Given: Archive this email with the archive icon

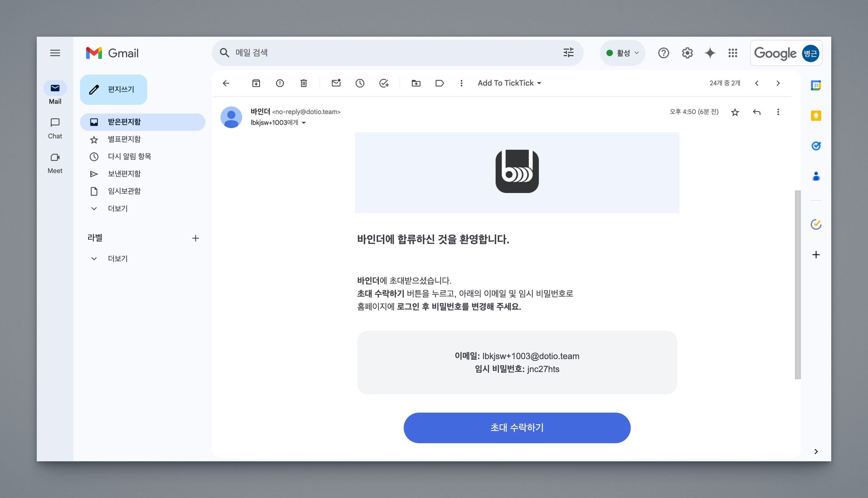Looking at the screenshot, I should pos(256,83).
